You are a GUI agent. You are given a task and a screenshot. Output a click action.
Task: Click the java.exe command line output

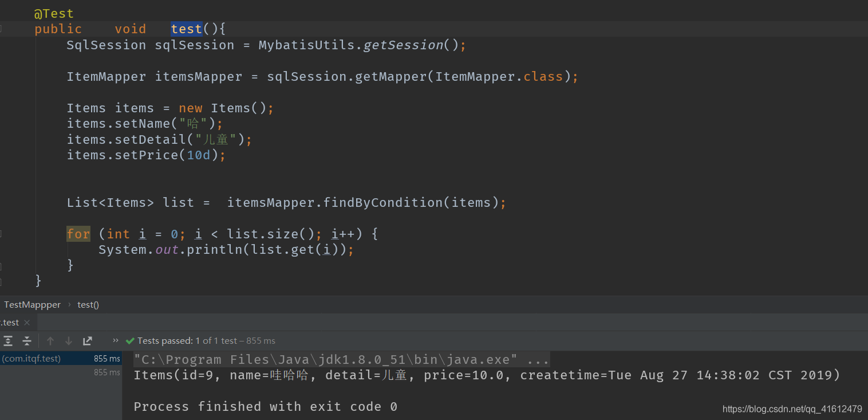click(341, 359)
